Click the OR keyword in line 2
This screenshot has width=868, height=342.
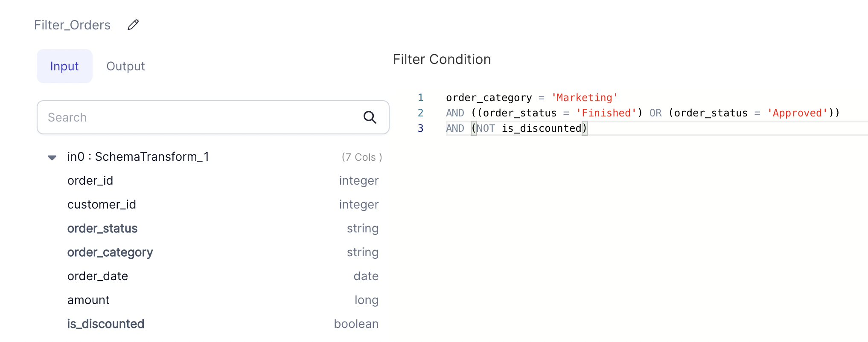(x=655, y=113)
